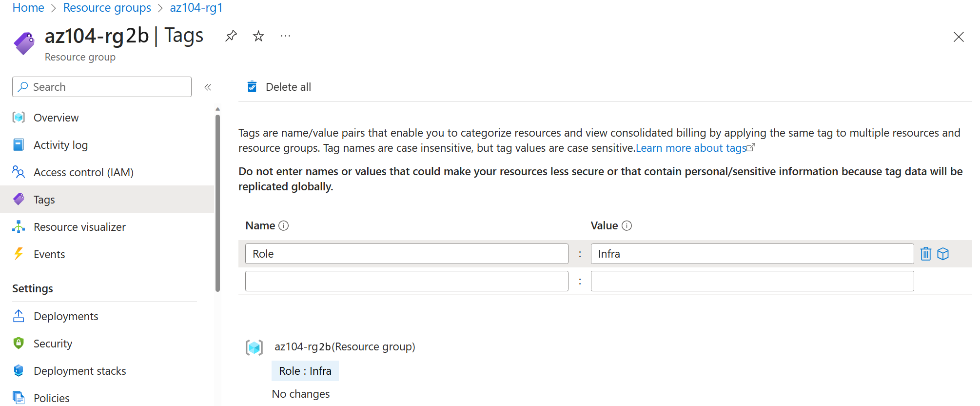The image size is (980, 406).
Task: Open Access control (IAM) via its icon
Action: (19, 172)
